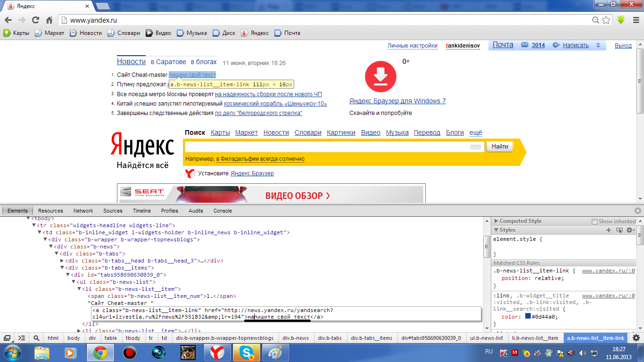
Task: Collapse the ul b-news-list node
Action: click(74, 282)
